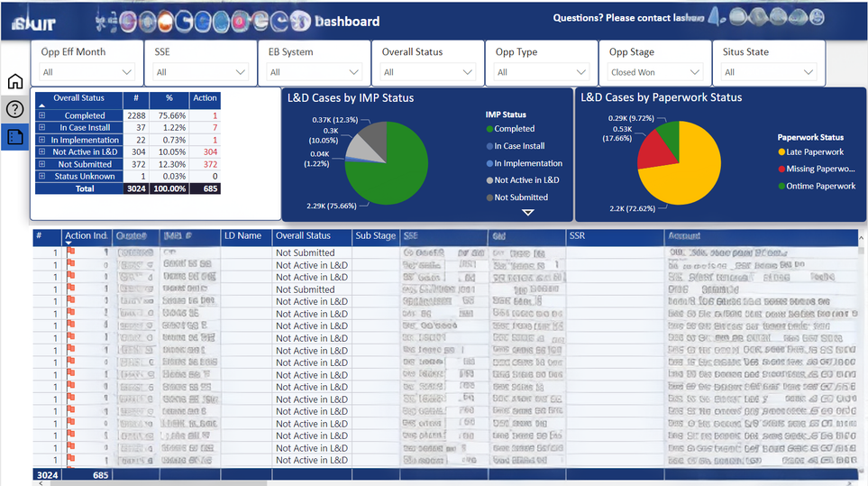The width and height of the screenshot is (868, 486).
Task: Open the Situs State dropdown
Action: 769,72
